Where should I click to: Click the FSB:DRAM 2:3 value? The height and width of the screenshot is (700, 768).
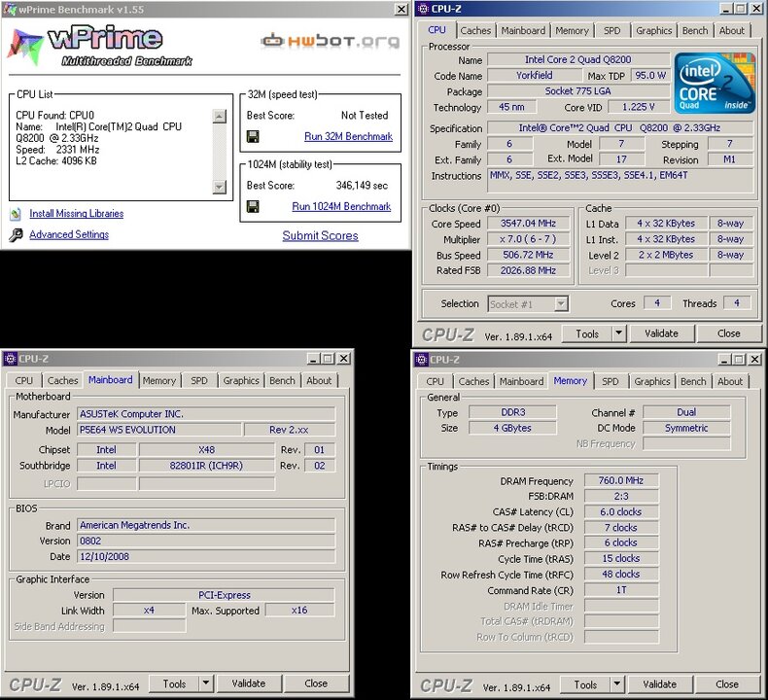click(620, 496)
